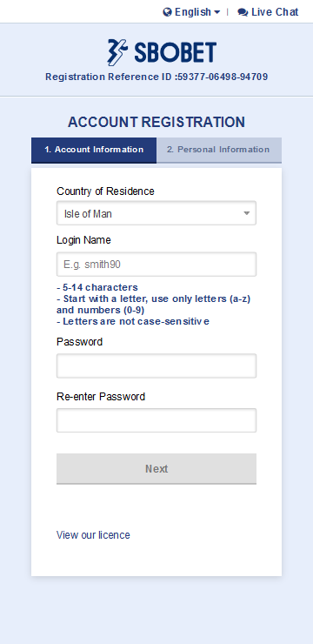Image resolution: width=313 pixels, height=644 pixels.
Task: Select the Registration Reference ID text
Action: pos(156,77)
